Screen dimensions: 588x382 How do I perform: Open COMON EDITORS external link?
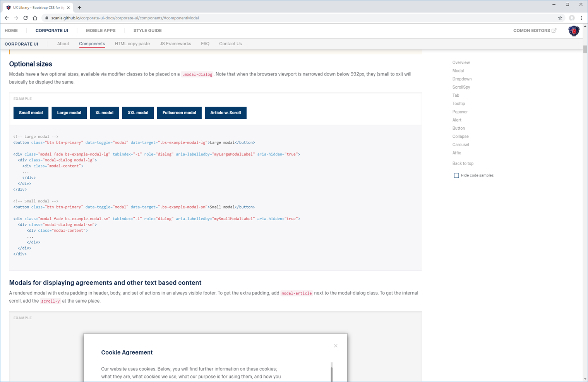pos(535,31)
